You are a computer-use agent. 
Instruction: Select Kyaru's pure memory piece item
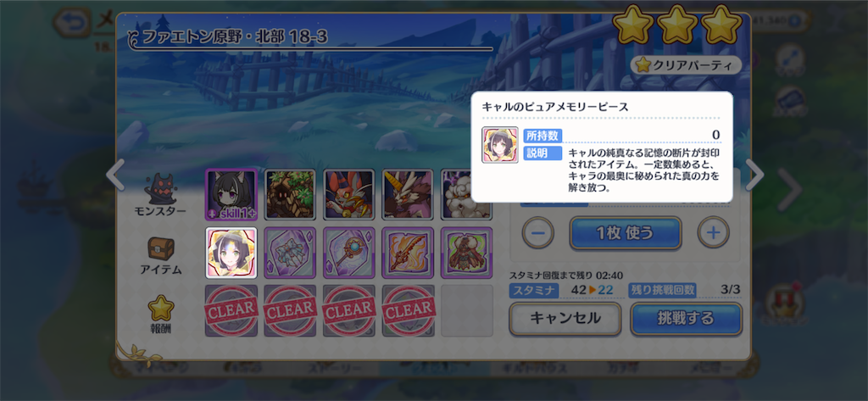(x=231, y=253)
